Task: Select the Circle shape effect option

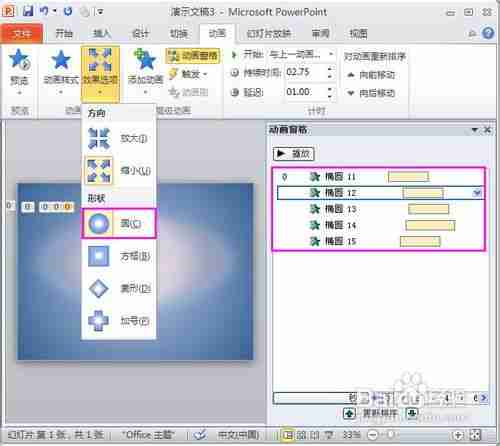Action: (119, 223)
